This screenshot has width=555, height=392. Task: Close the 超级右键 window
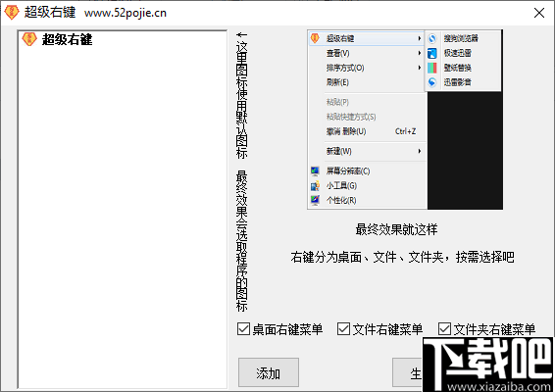tap(539, 13)
